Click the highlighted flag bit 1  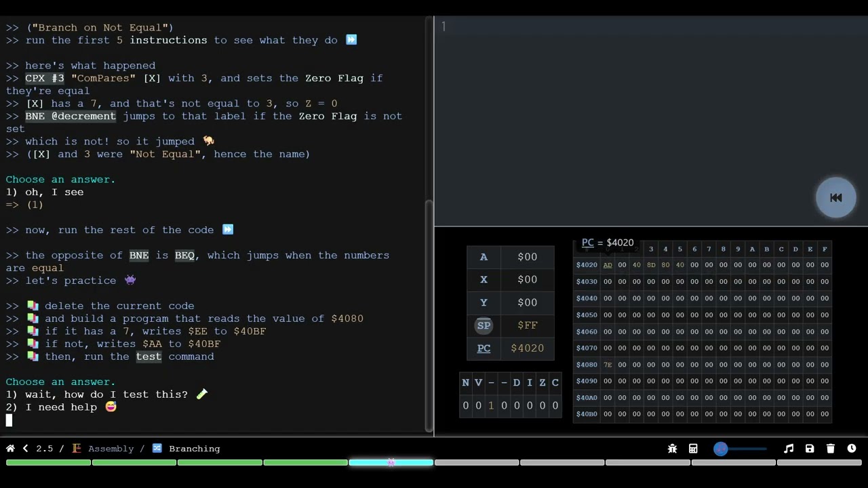coord(491,406)
